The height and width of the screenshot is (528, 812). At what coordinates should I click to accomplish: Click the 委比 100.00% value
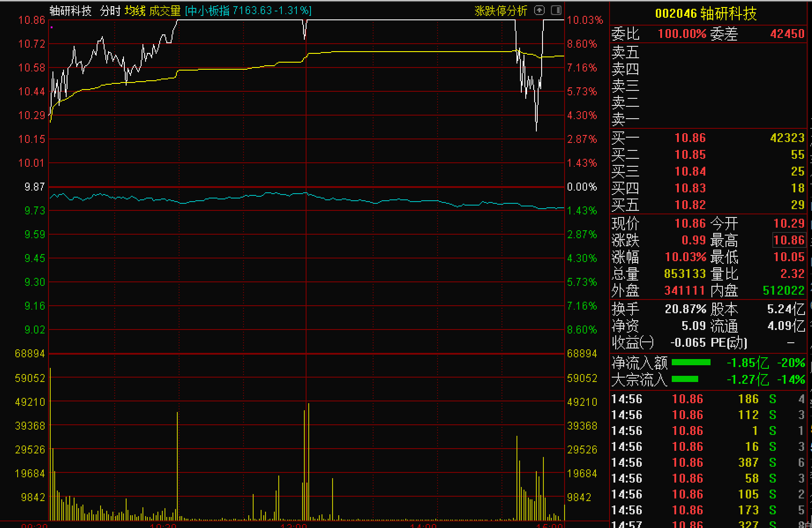(682, 34)
